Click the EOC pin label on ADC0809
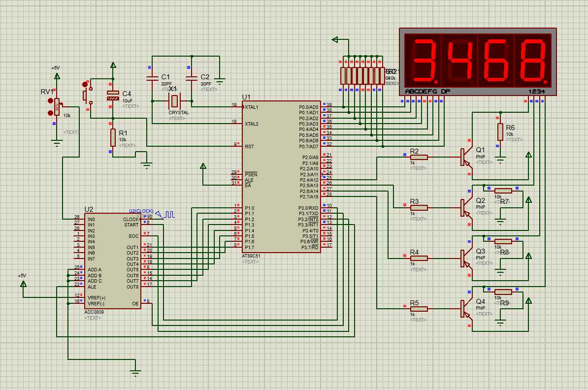 pyautogui.click(x=133, y=236)
